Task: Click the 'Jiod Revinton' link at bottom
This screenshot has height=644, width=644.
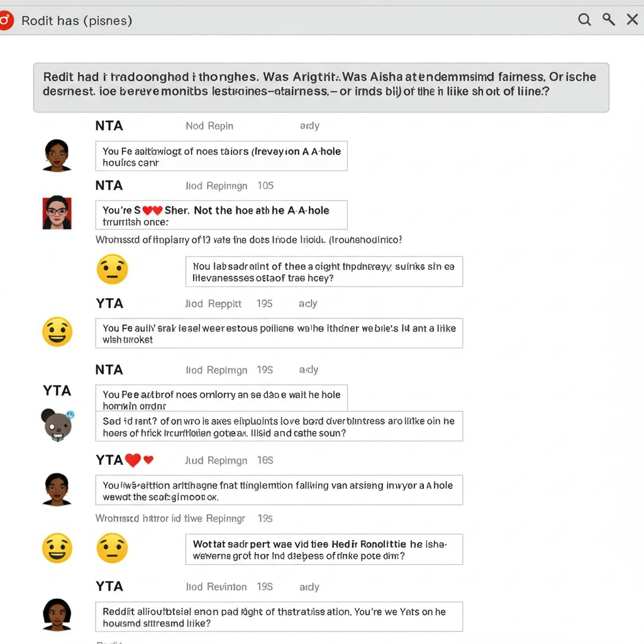Action: pyautogui.click(x=216, y=587)
